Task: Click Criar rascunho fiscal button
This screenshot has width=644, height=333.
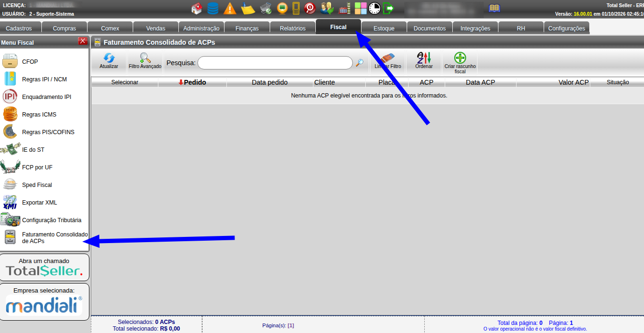Action: pyautogui.click(x=460, y=62)
